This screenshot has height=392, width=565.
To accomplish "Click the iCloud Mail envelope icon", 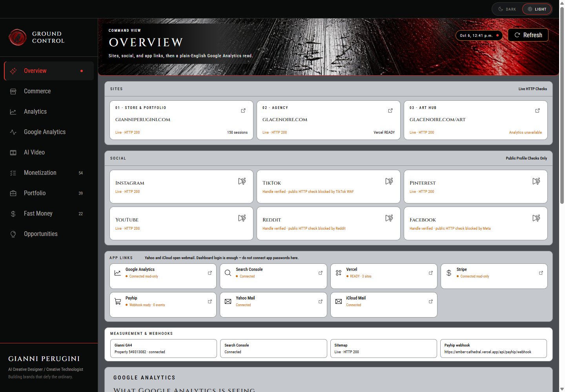I will (339, 301).
